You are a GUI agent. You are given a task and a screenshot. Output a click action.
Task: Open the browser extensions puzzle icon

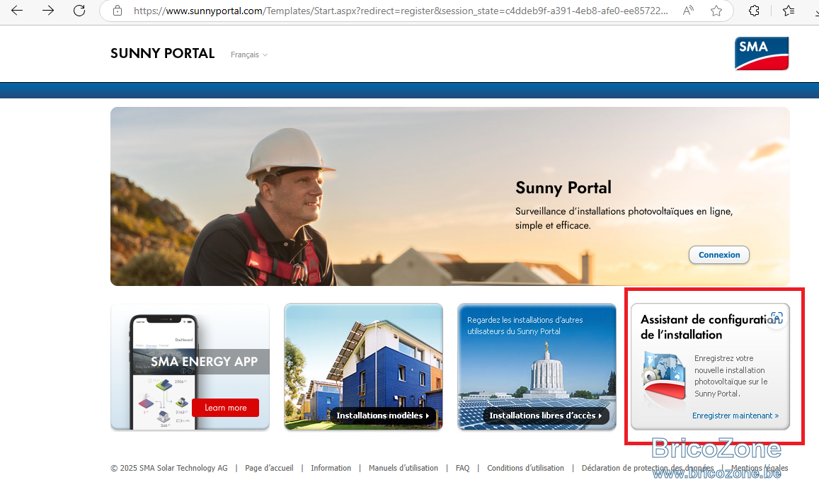coord(754,11)
